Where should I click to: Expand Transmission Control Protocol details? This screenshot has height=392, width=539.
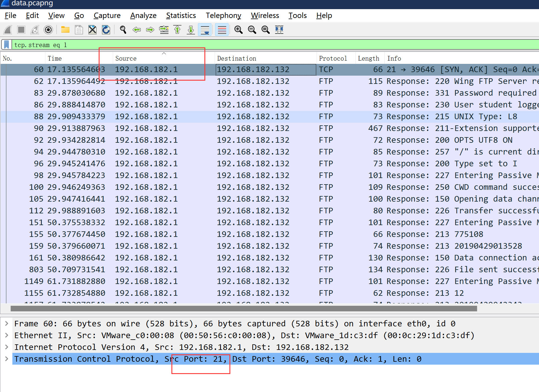(7, 359)
